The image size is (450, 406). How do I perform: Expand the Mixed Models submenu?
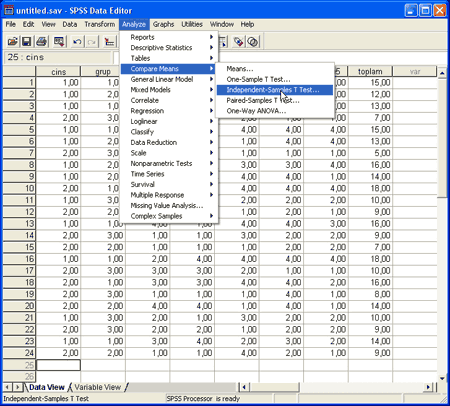click(169, 90)
